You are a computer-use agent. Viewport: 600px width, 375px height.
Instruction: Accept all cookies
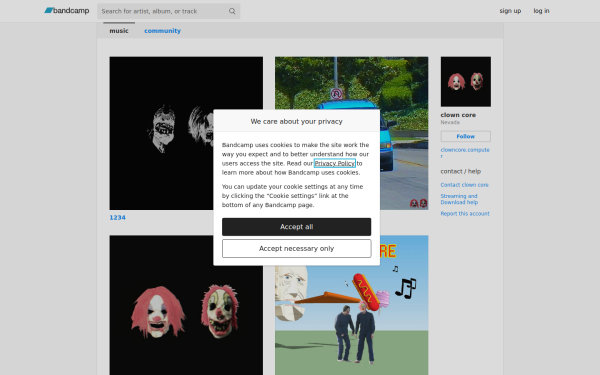[x=297, y=227]
